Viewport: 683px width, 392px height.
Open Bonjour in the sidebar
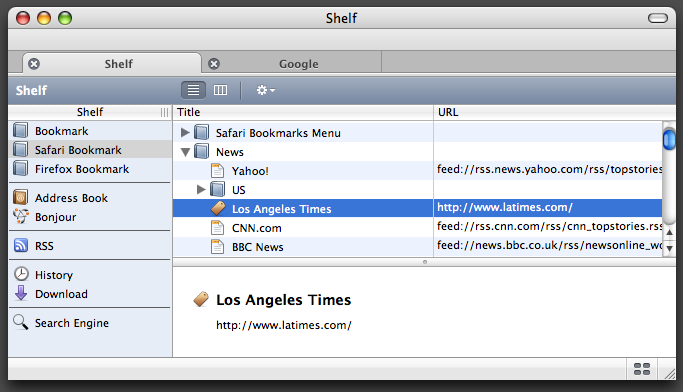(90, 217)
